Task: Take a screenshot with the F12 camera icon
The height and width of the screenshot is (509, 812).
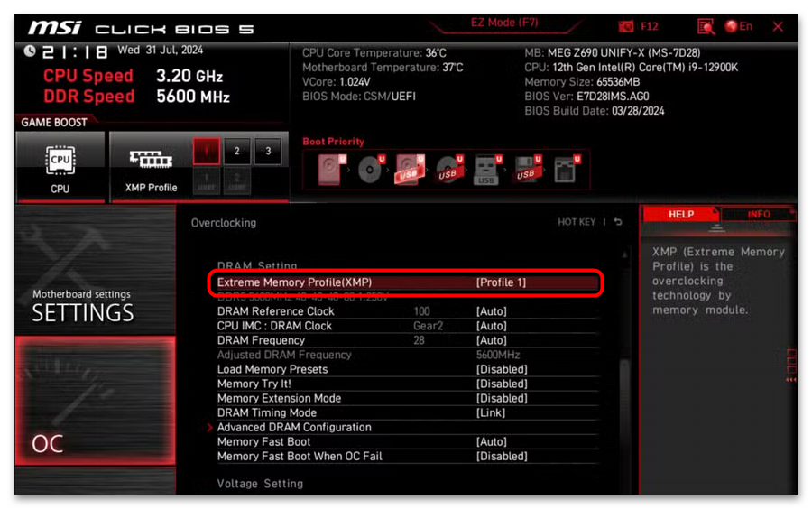Action: [x=626, y=27]
